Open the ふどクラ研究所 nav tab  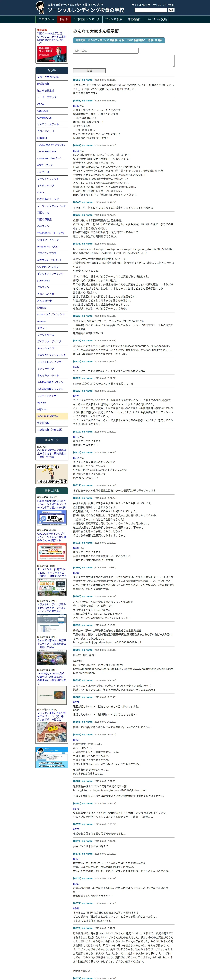[157, 19]
